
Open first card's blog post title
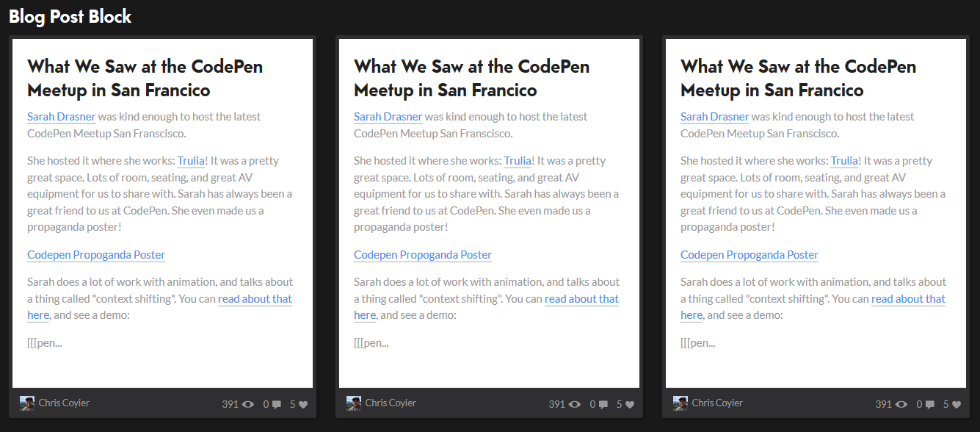145,78
